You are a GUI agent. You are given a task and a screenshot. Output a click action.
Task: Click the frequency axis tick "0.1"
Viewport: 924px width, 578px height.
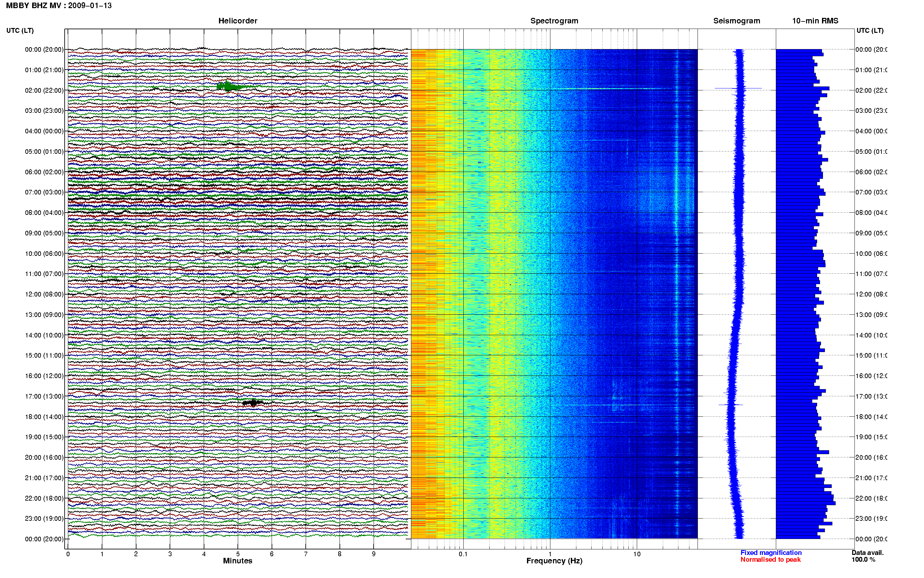(x=463, y=554)
